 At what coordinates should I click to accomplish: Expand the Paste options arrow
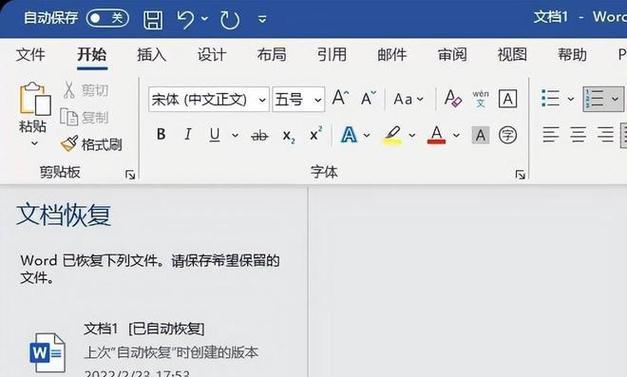point(35,143)
